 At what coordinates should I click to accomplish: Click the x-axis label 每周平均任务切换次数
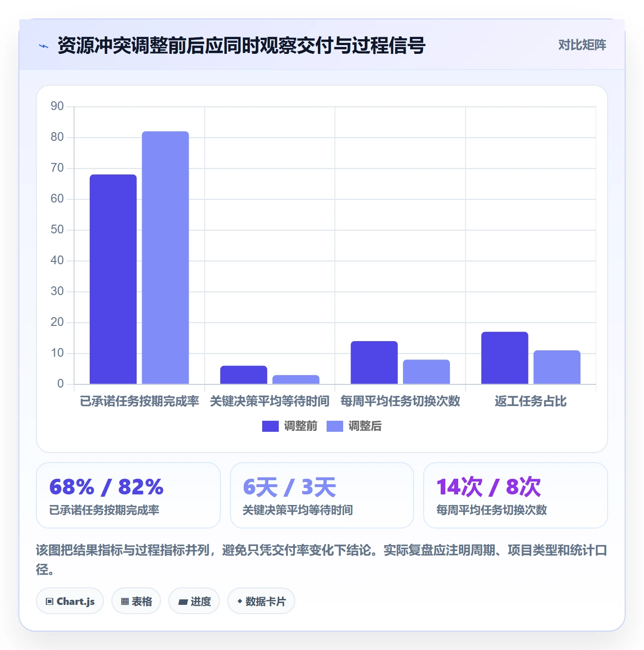[400, 401]
